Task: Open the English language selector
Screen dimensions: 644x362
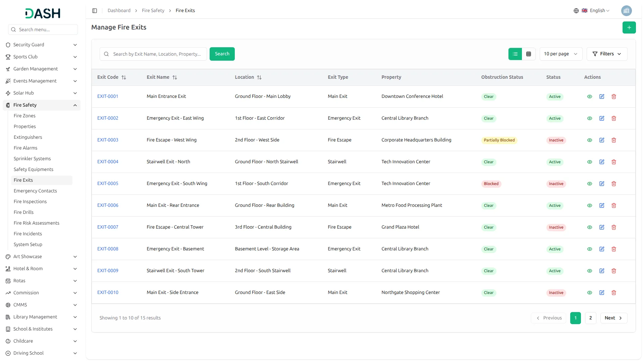Action: (x=596, y=11)
